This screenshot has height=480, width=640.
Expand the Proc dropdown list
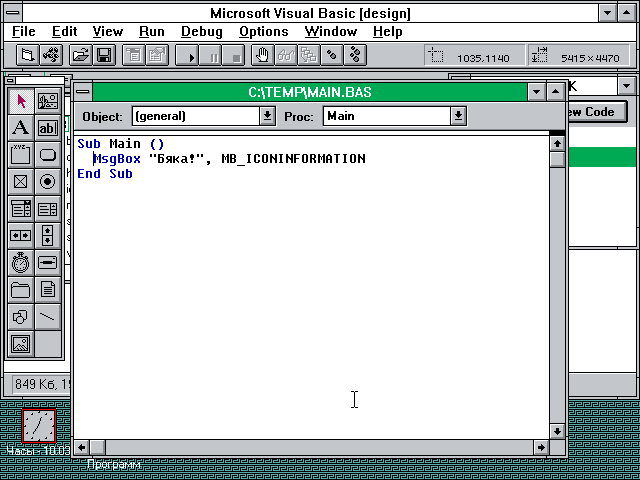[458, 116]
